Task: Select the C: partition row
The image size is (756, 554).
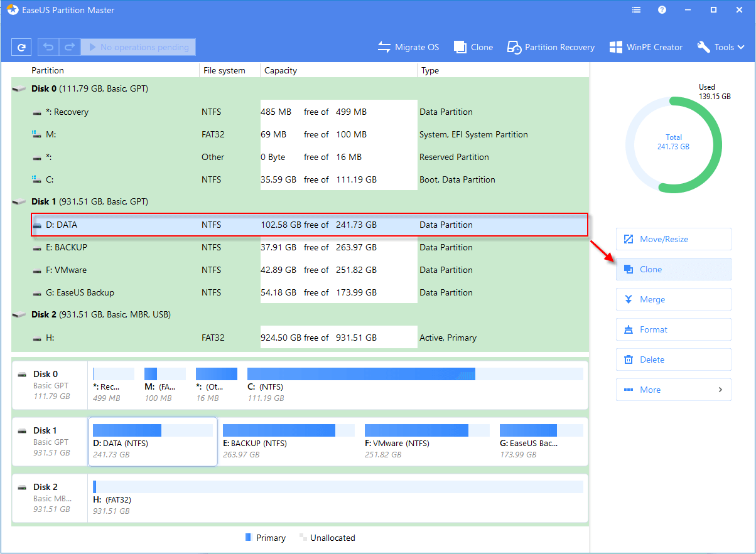Action: coord(300,179)
